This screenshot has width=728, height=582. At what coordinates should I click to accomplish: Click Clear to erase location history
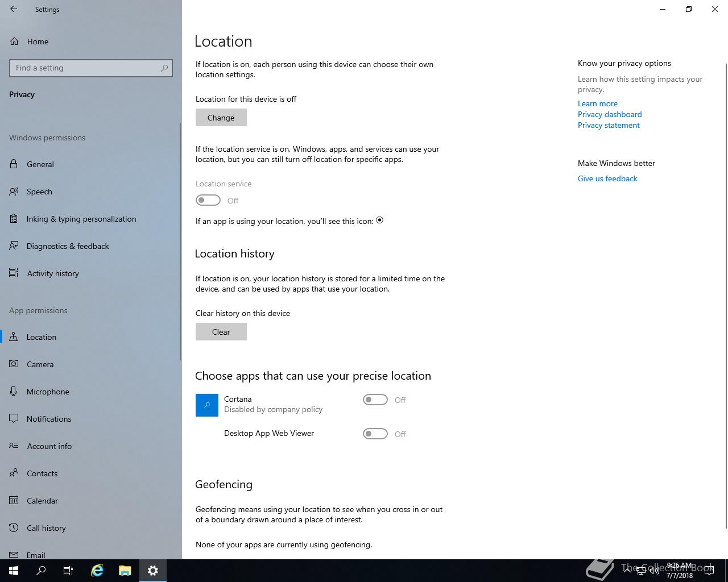[x=221, y=332]
